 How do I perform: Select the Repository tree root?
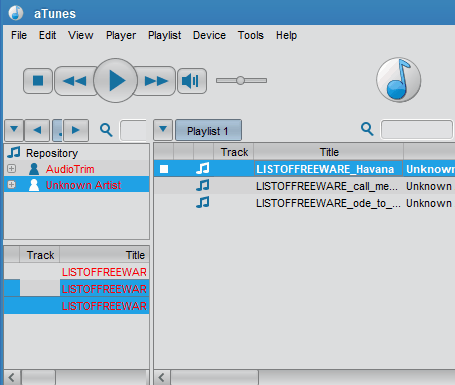(52, 153)
